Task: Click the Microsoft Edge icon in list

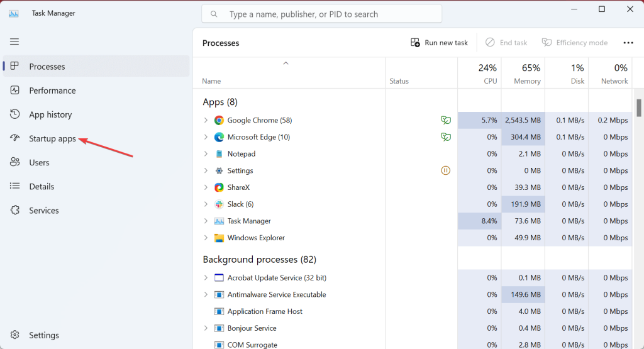Action: click(219, 137)
